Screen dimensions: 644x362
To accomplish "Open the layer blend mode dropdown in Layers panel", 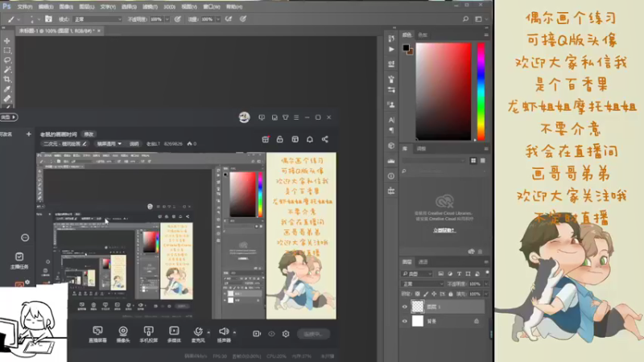I will [423, 283].
